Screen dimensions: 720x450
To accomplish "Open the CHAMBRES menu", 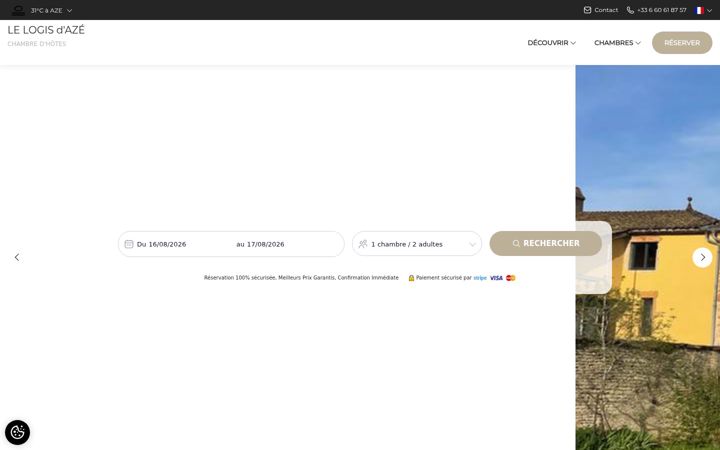I will [617, 43].
